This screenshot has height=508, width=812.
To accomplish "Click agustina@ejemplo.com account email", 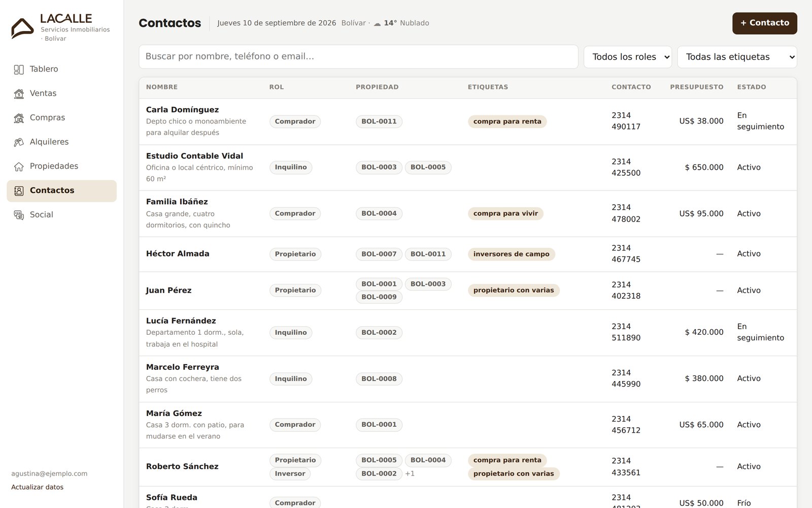I will [x=49, y=473].
